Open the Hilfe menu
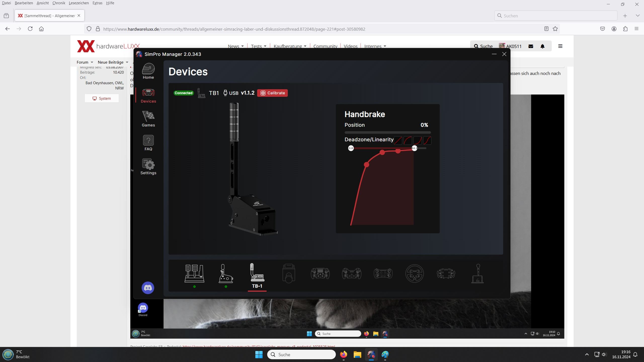The width and height of the screenshot is (644, 362). pos(110,3)
